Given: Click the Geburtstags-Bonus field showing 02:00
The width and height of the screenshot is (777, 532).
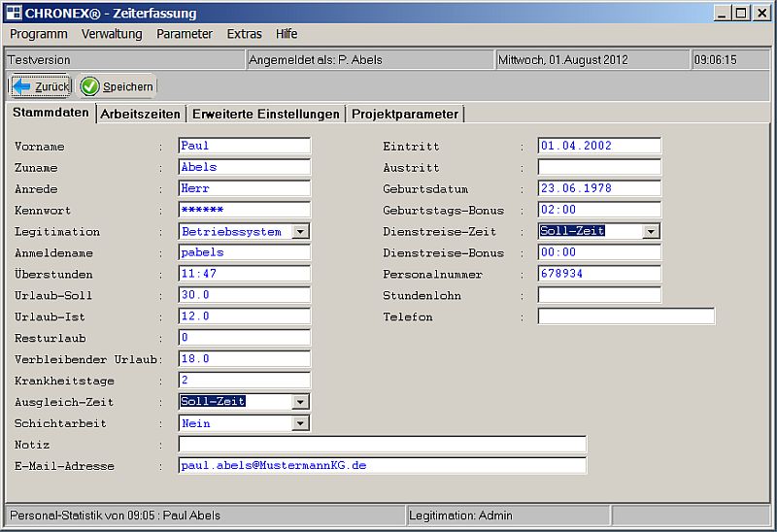Looking at the screenshot, I should point(599,210).
